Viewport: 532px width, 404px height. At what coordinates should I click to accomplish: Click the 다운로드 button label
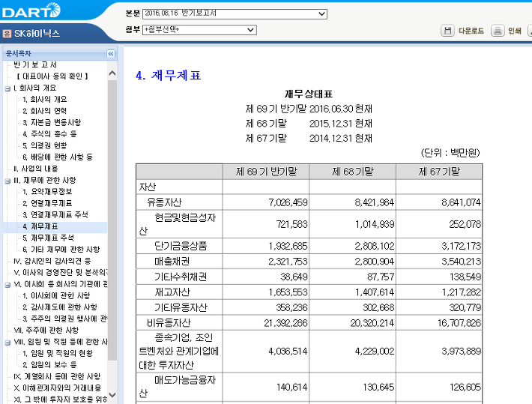coord(471,31)
